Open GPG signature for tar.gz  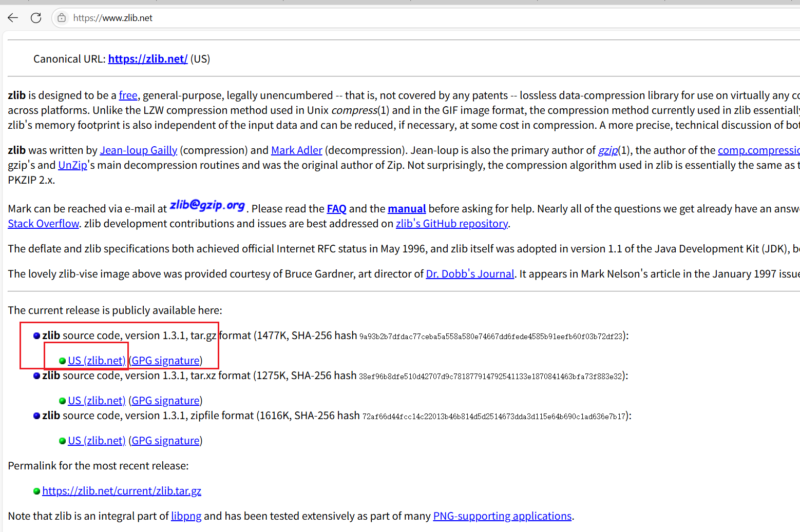[165, 361]
